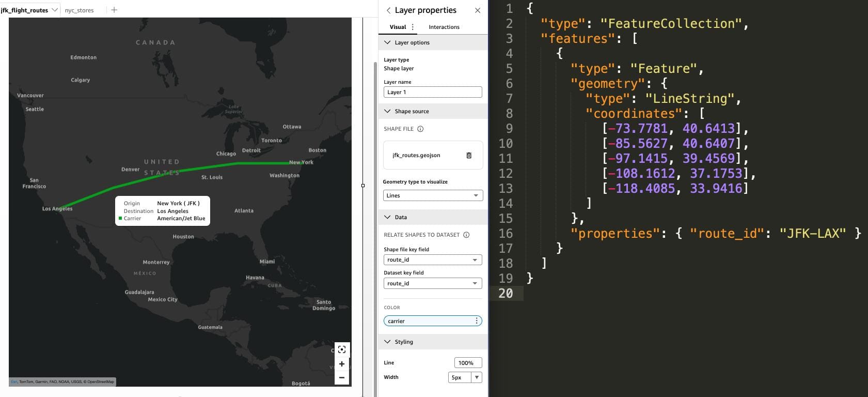Image resolution: width=868 pixels, height=397 pixels.
Task: Open the Esri attribution link
Action: pyautogui.click(x=14, y=382)
